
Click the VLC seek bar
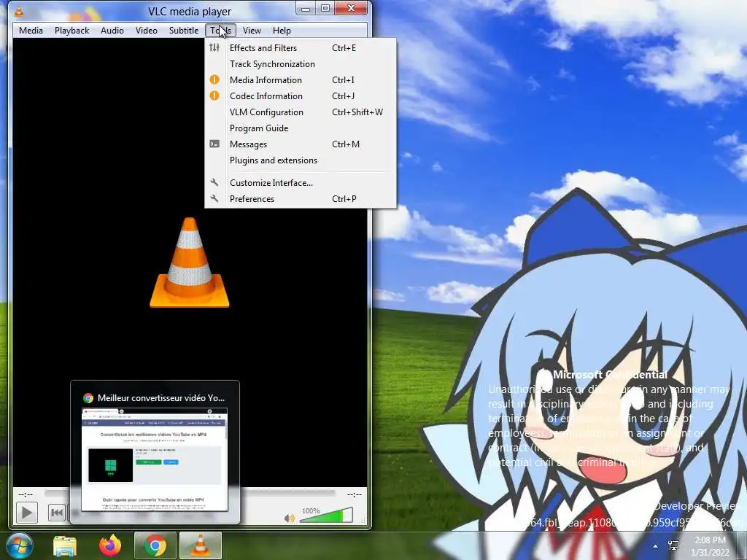click(190, 494)
